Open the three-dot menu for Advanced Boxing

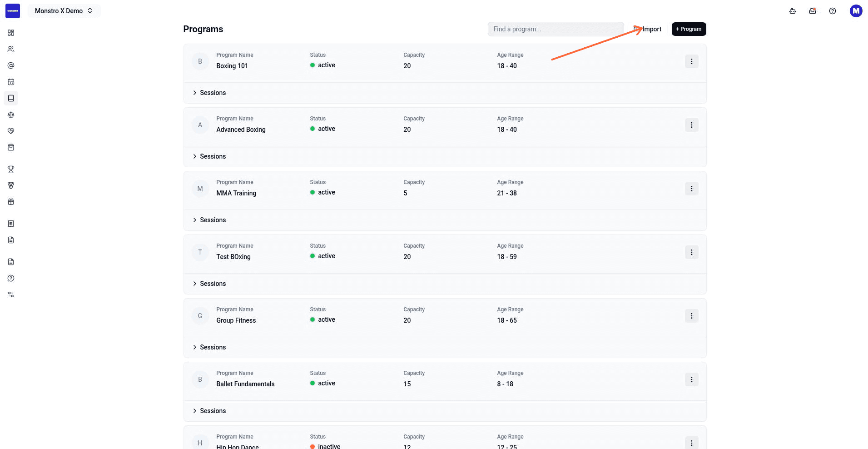[692, 125]
